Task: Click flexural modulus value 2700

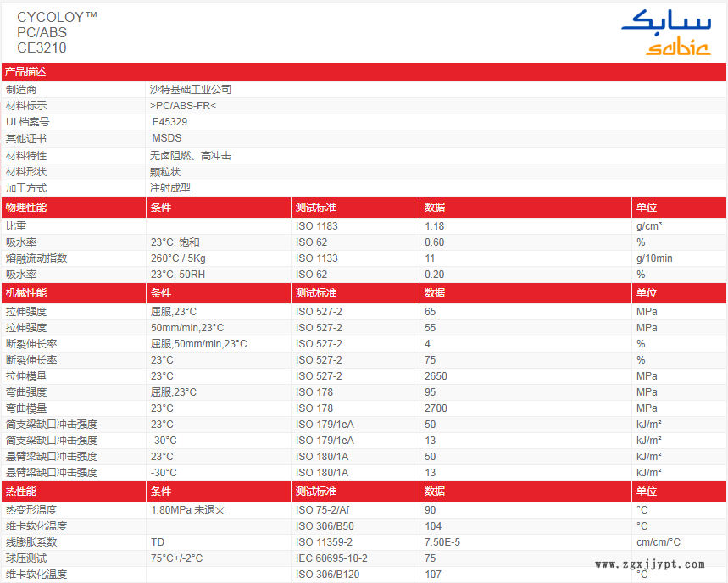Action: 436,408
